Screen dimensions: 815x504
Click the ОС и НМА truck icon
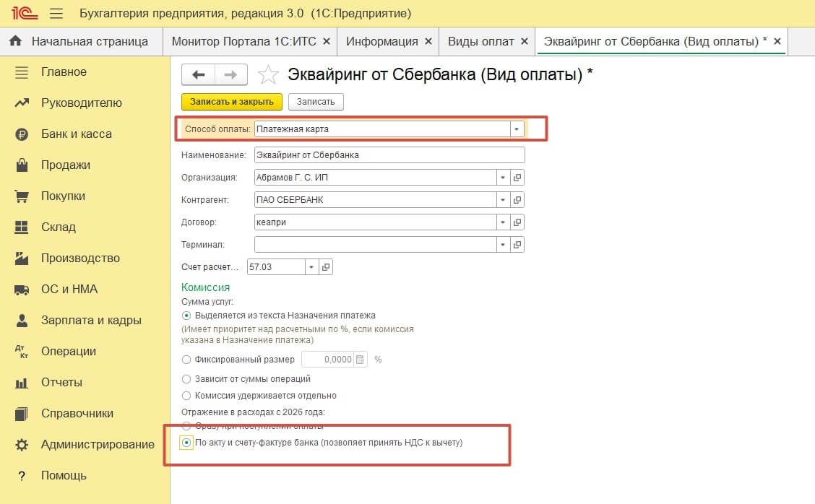[21, 290]
